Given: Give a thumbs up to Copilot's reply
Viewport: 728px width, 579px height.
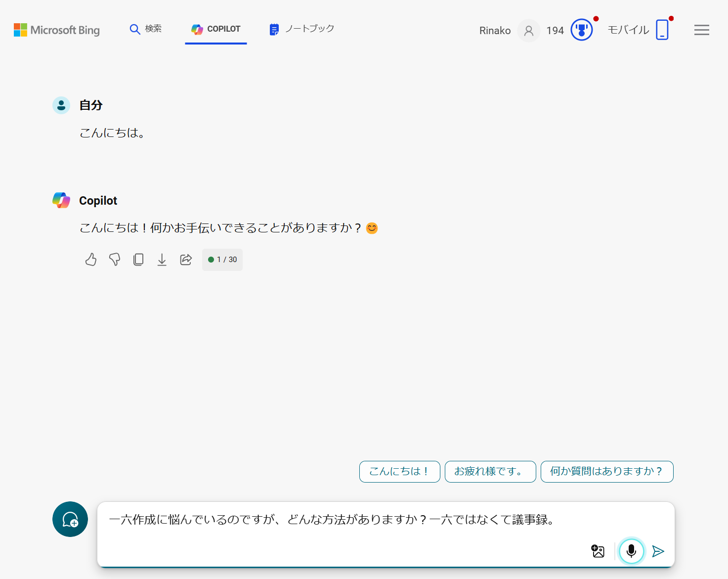Looking at the screenshot, I should pos(90,260).
